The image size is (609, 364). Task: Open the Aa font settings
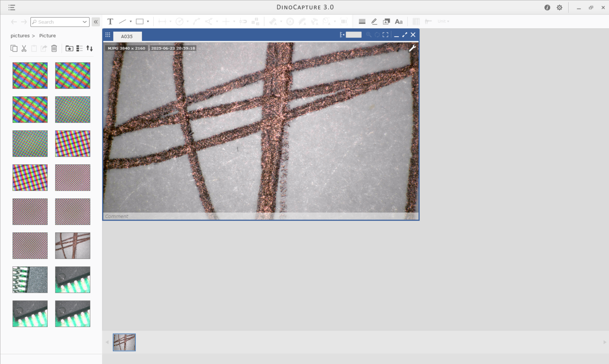[399, 21]
